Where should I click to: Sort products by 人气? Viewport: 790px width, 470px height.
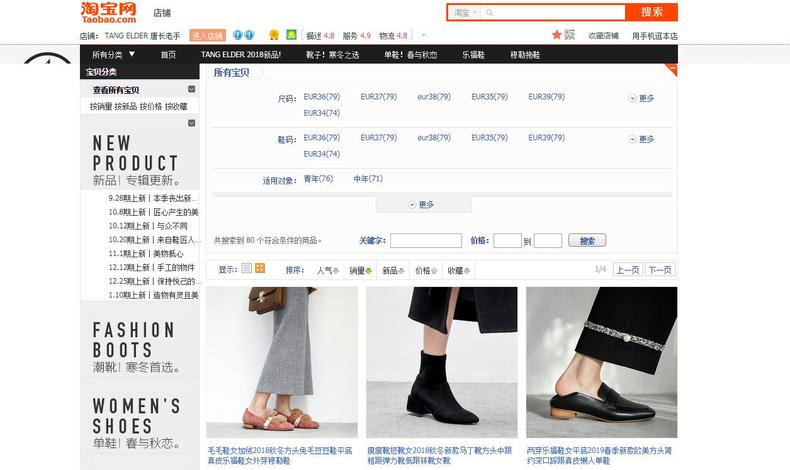[327, 271]
